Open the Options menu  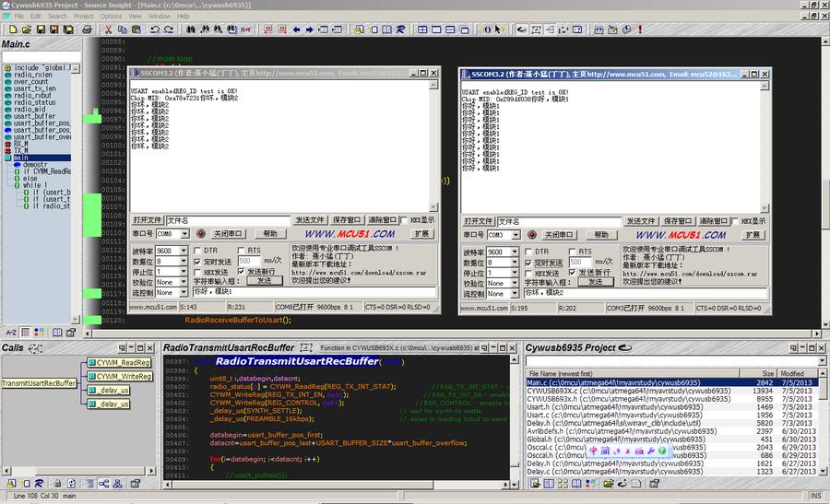[x=112, y=17]
